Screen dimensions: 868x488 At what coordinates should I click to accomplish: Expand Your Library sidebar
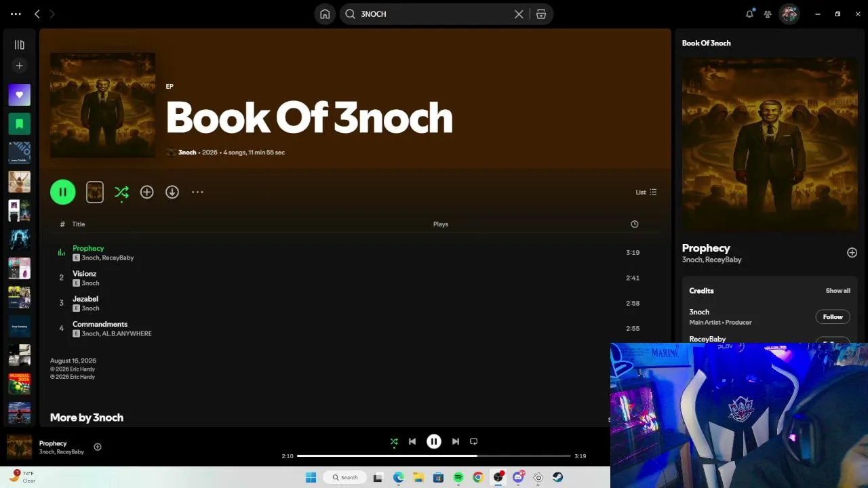19,45
